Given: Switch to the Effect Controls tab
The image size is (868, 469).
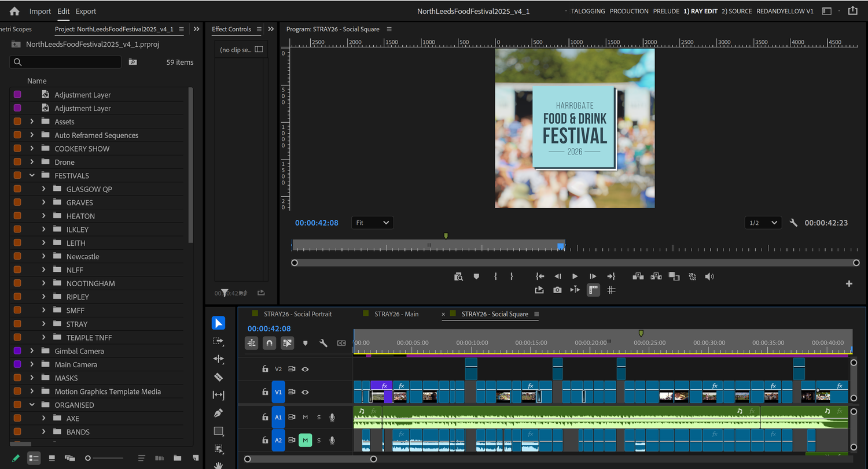Looking at the screenshot, I should point(231,29).
